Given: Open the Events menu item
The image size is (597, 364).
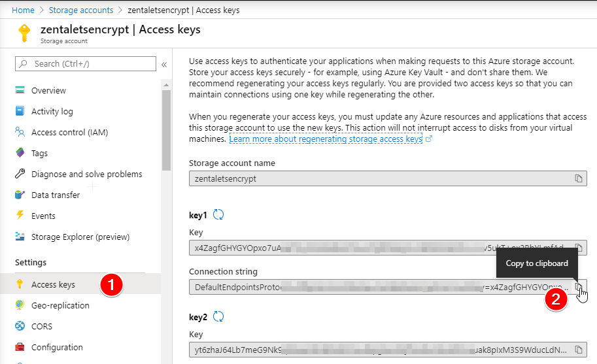Looking at the screenshot, I should click(43, 216).
